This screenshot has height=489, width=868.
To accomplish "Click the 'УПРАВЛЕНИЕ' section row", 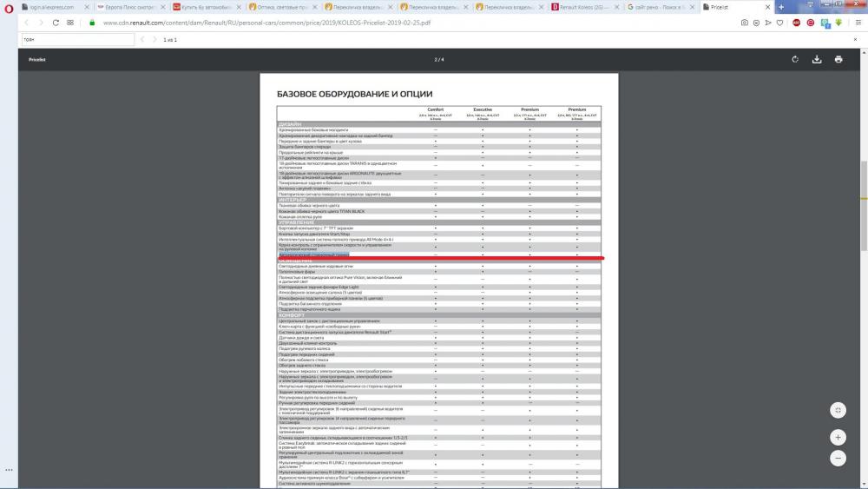I will pos(439,222).
